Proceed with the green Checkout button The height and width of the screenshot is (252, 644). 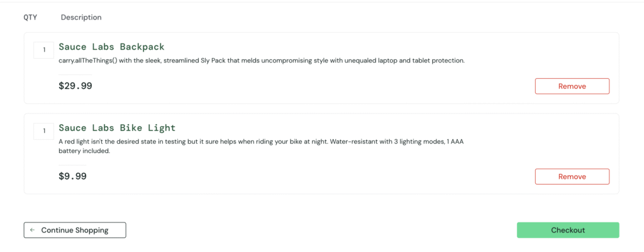point(567,231)
